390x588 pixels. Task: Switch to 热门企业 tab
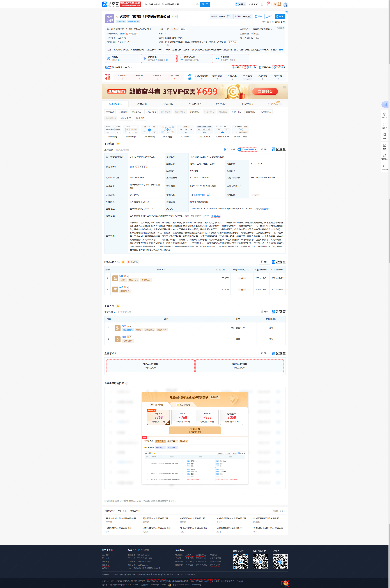122,511
